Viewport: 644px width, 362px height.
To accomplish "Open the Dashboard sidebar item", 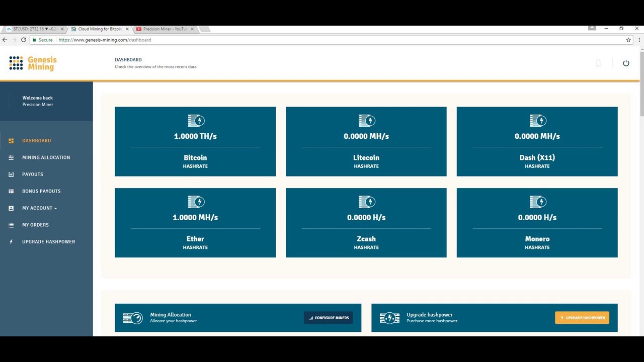I will (36, 141).
